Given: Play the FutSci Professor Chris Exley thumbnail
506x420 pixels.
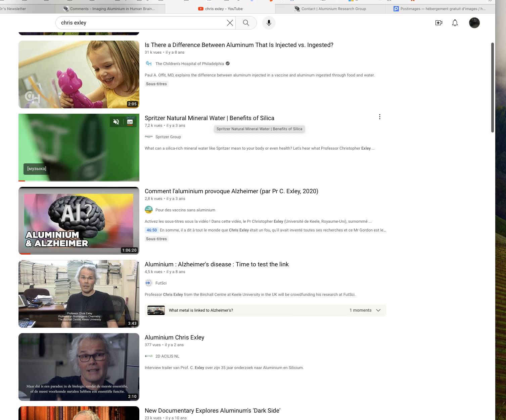Looking at the screenshot, I should click(79, 294).
